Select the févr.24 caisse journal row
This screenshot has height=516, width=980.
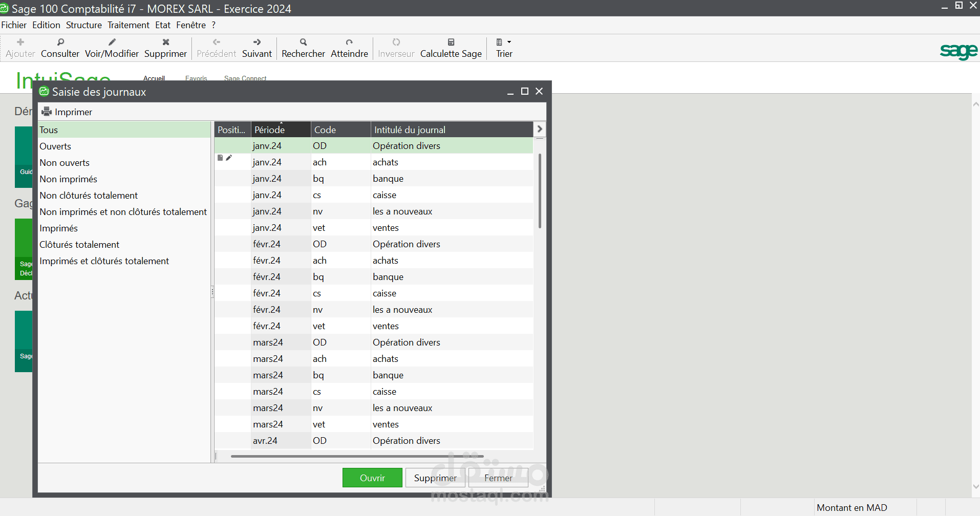click(x=374, y=293)
